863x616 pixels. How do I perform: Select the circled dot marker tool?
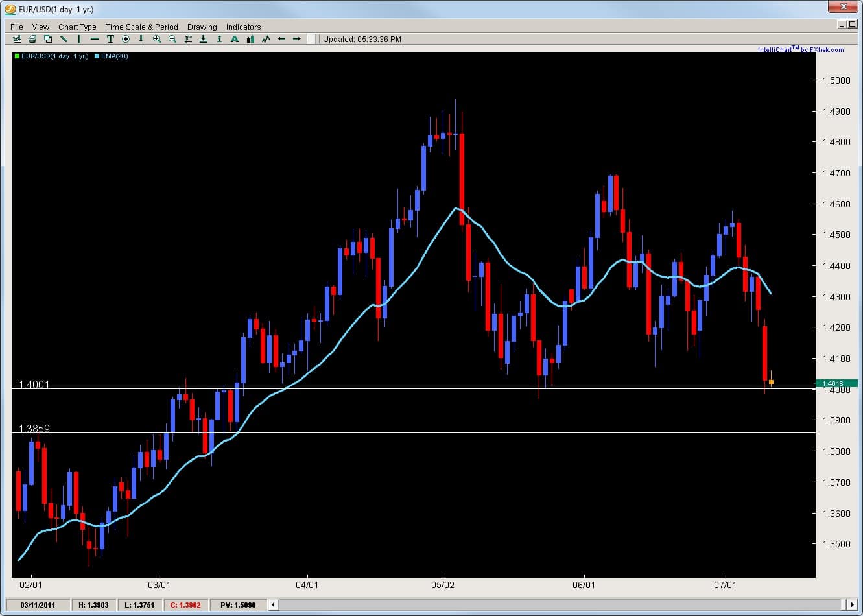click(x=126, y=39)
